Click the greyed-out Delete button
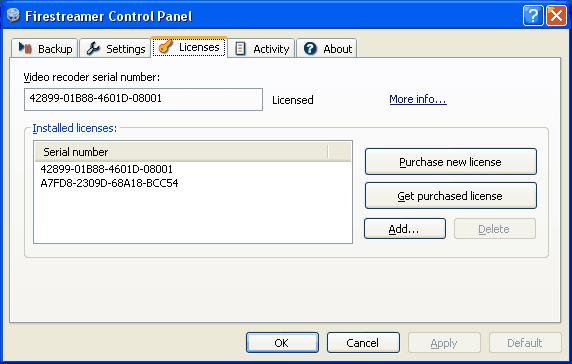The height and width of the screenshot is (364, 572). pyautogui.click(x=495, y=229)
